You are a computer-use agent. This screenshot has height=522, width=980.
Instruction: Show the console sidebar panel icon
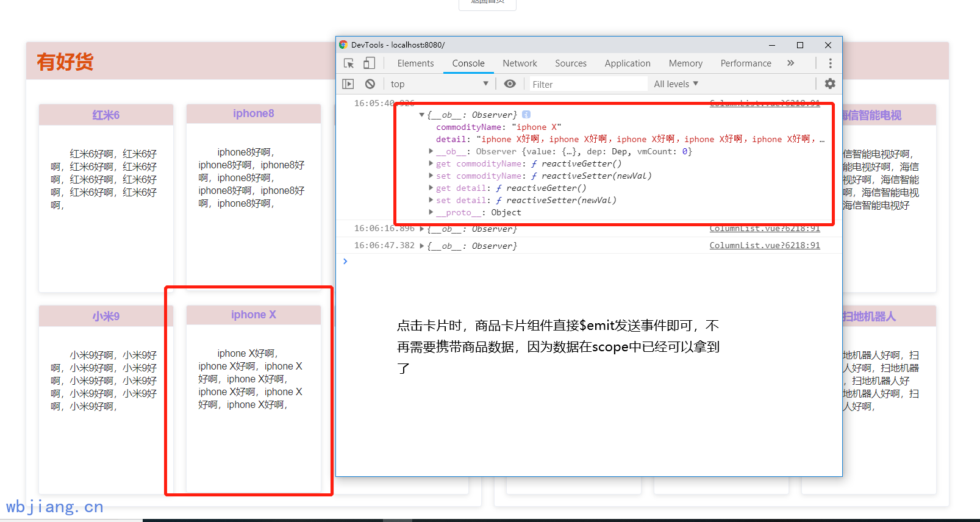click(x=348, y=84)
